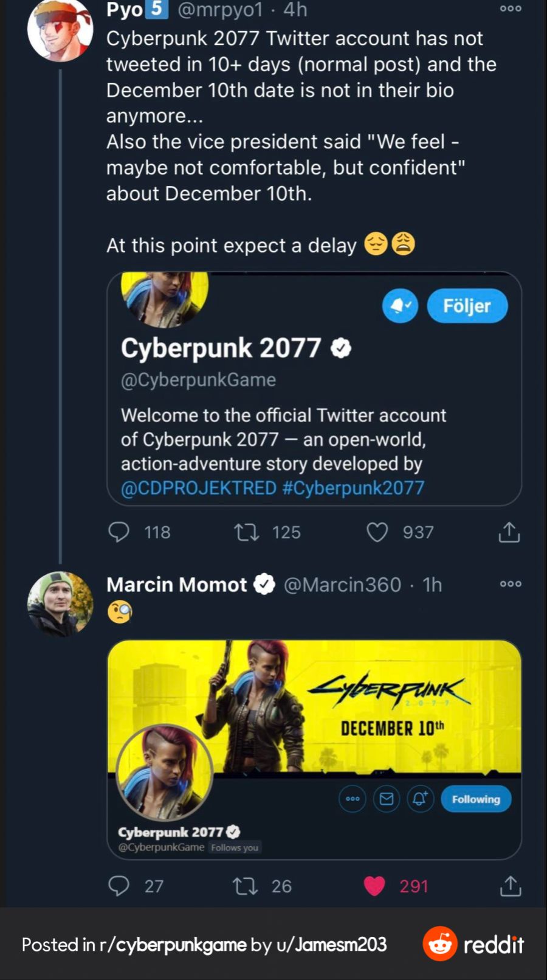Open Marcin Momot's profile picture
The width and height of the screenshot is (547, 980).
coord(60,604)
